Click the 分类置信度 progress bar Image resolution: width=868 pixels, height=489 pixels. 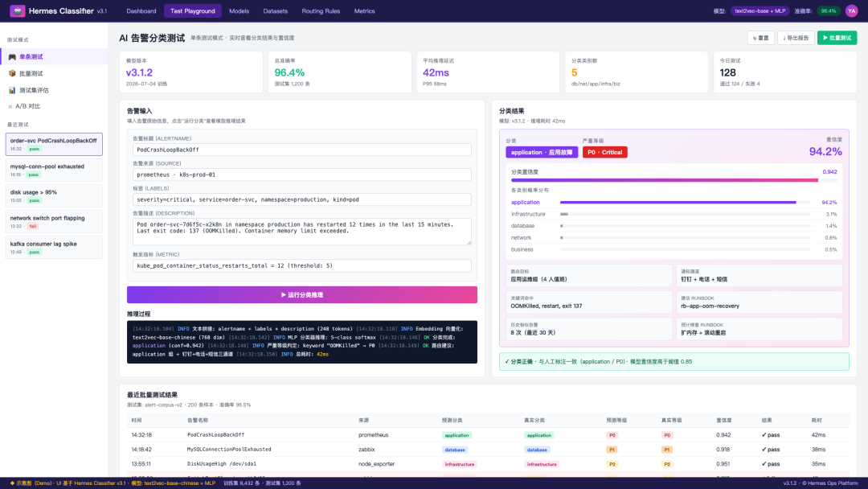(x=674, y=180)
